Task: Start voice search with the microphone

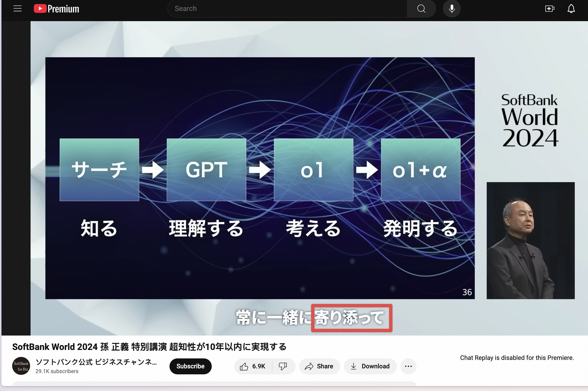Action: [x=452, y=9]
